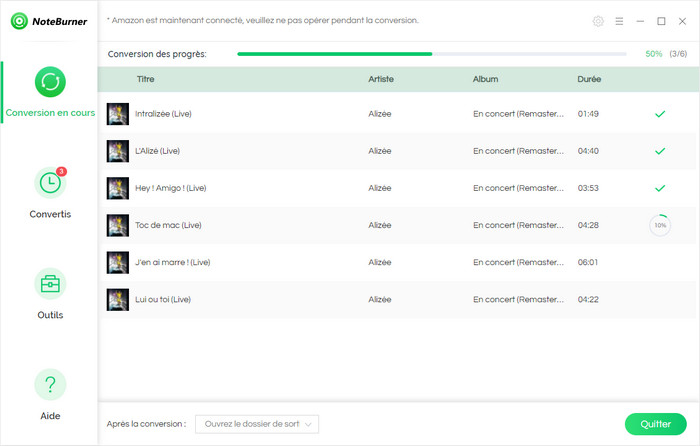Click the red badge on Convertis
Screen dimensions: 700x446
click(x=62, y=171)
